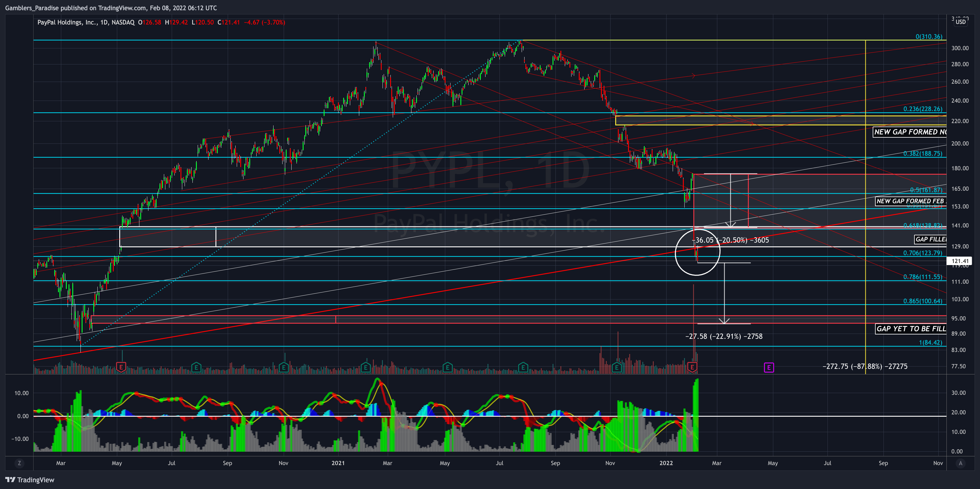Click the red earnings E marker near May 2020

(x=121, y=367)
